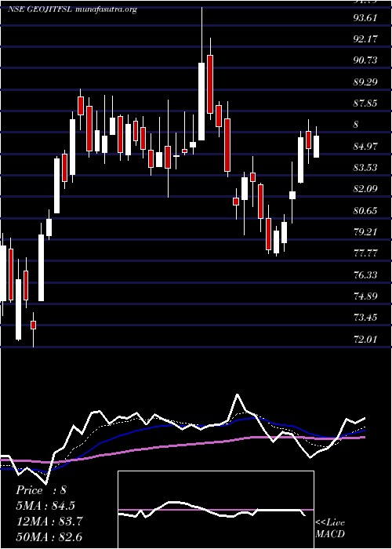Image resolution: width=392 pixels, height=549 pixels.
Task: Click the 92.17 price axis label
Action: [365, 39]
